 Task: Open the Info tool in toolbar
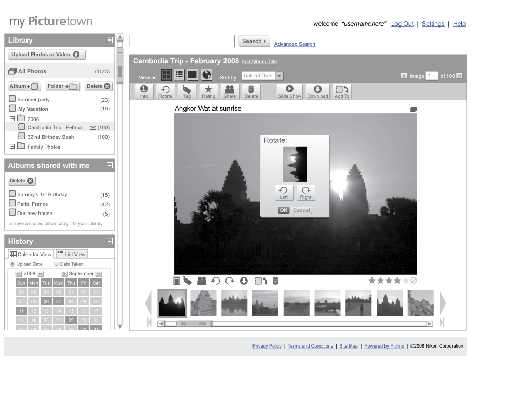[x=144, y=91]
